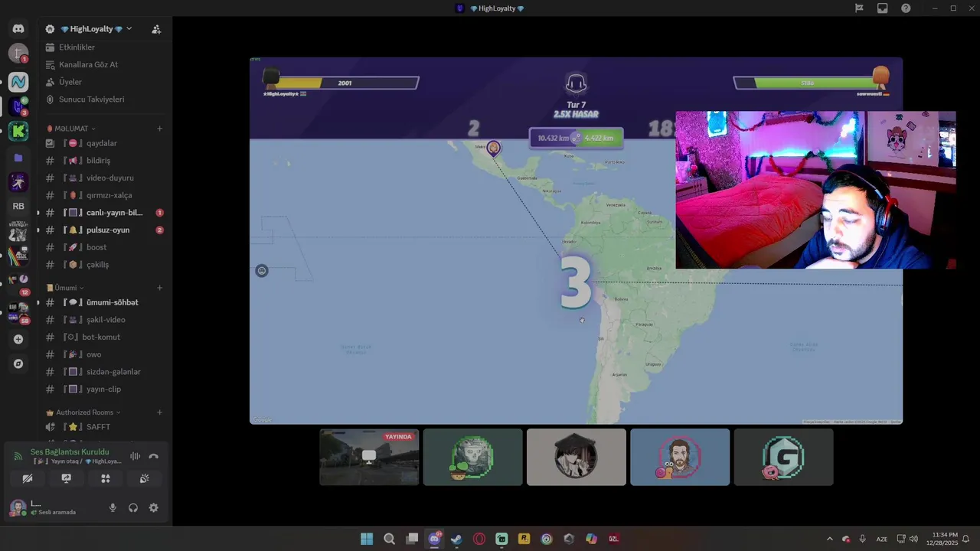The height and width of the screenshot is (551, 980).
Task: Share your screen in voice panel
Action: pos(67,478)
